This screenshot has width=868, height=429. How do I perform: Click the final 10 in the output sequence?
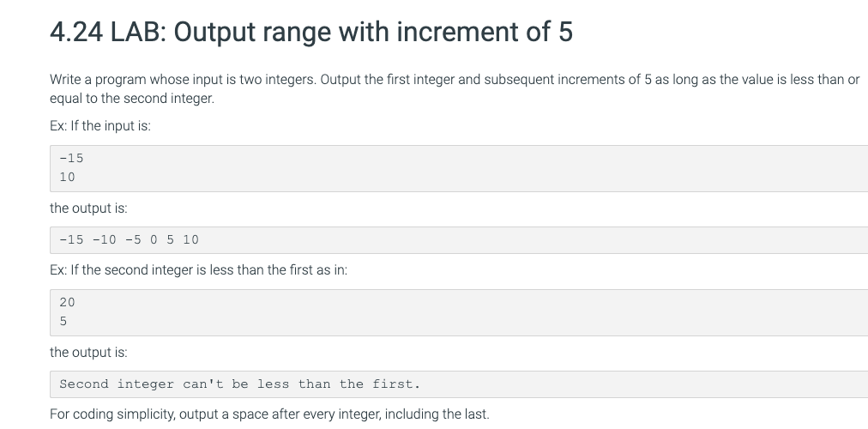click(x=190, y=239)
